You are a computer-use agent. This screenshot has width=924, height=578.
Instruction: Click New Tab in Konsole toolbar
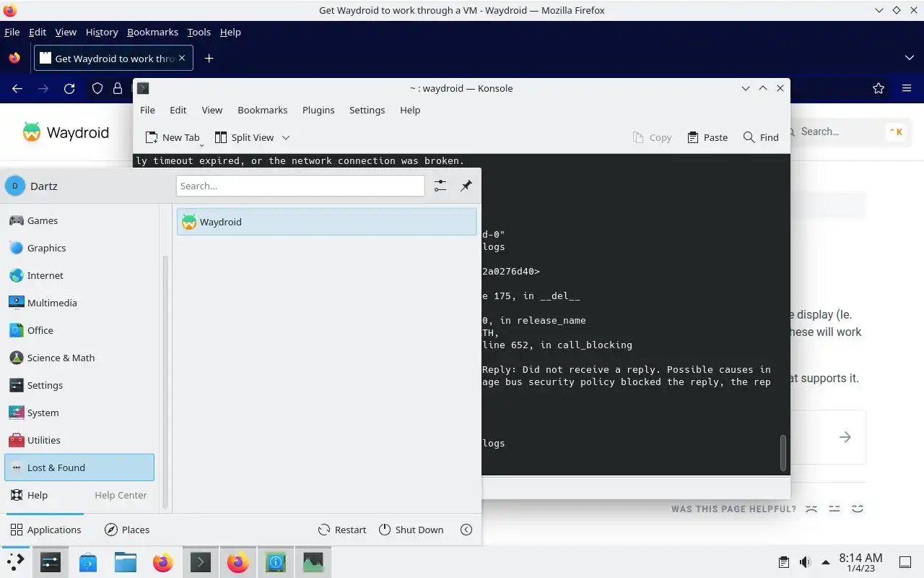tap(172, 137)
